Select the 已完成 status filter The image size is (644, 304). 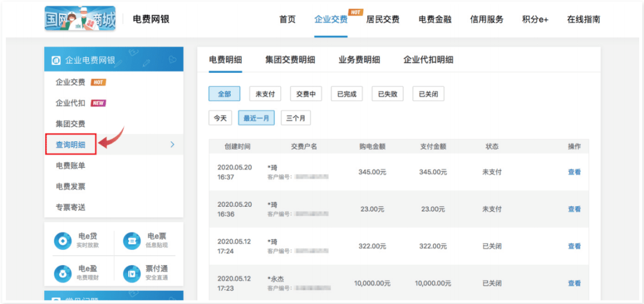click(x=346, y=94)
